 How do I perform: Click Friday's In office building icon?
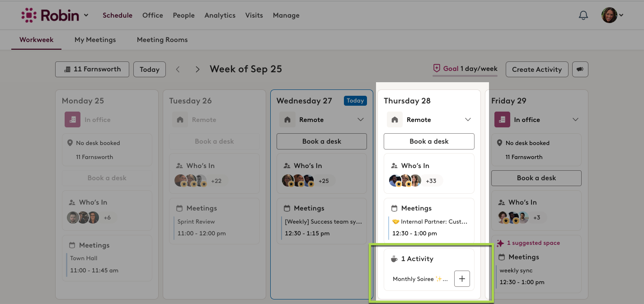click(502, 120)
